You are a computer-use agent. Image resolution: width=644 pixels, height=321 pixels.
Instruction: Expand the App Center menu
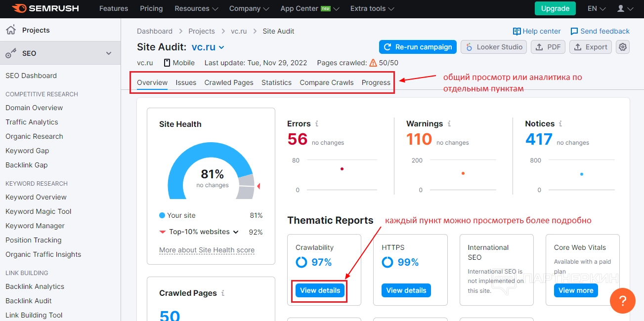[310, 8]
